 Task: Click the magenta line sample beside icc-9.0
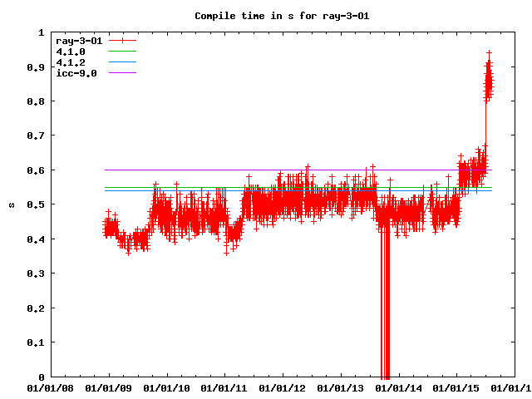(121, 73)
